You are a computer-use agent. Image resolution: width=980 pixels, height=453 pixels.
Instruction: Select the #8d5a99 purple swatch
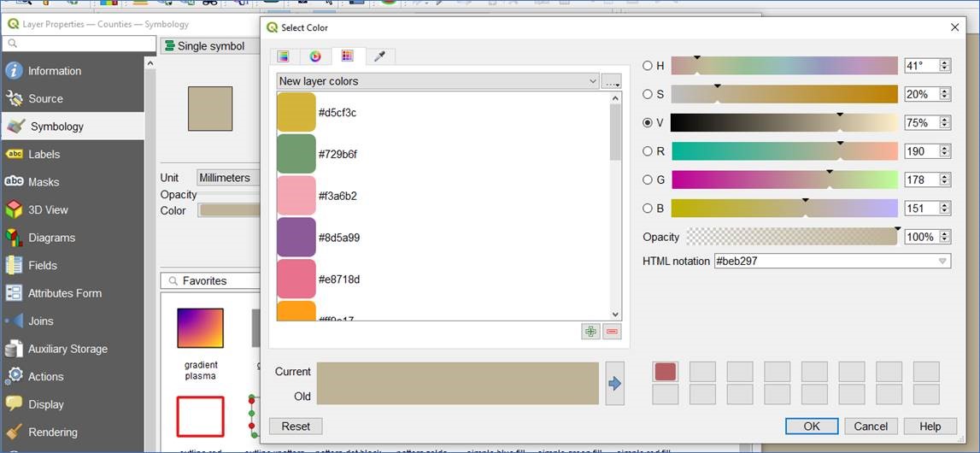(x=296, y=238)
